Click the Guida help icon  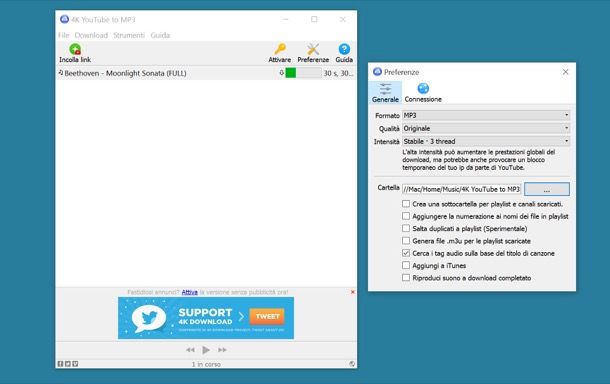pos(344,49)
